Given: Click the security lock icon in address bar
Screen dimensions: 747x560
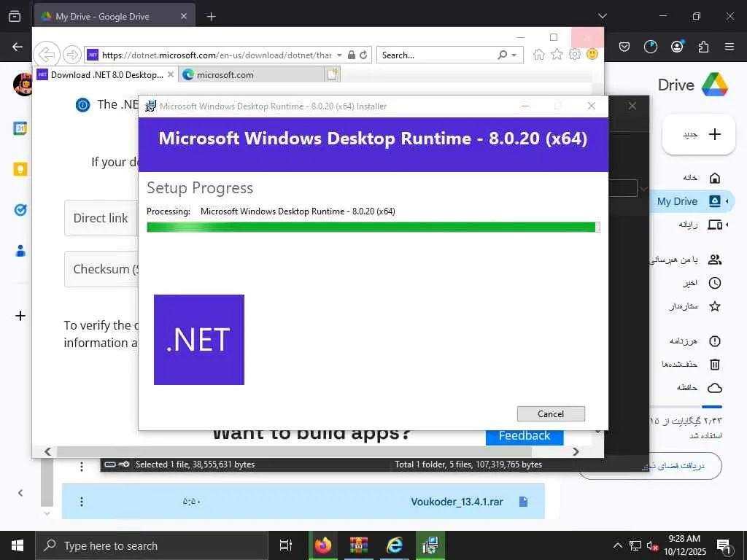Looking at the screenshot, I should (352, 55).
